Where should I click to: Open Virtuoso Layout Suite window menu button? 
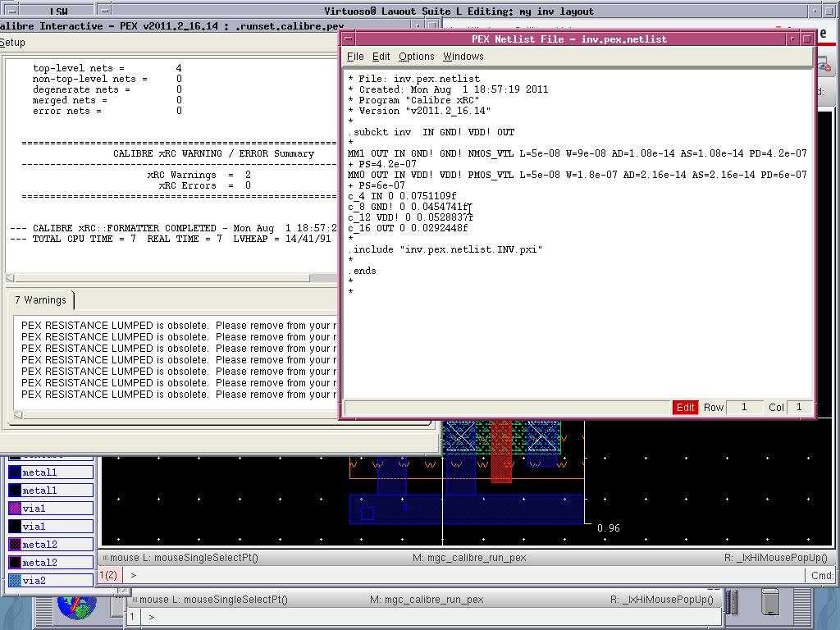pos(105,11)
